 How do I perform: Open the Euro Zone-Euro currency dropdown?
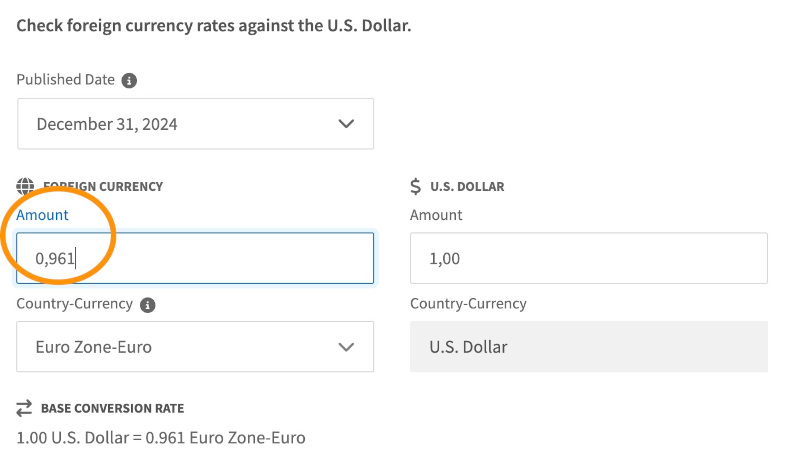(195, 347)
